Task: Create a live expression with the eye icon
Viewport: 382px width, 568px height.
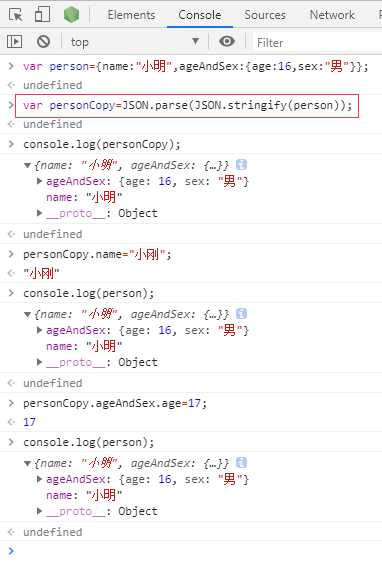Action: pos(227,41)
